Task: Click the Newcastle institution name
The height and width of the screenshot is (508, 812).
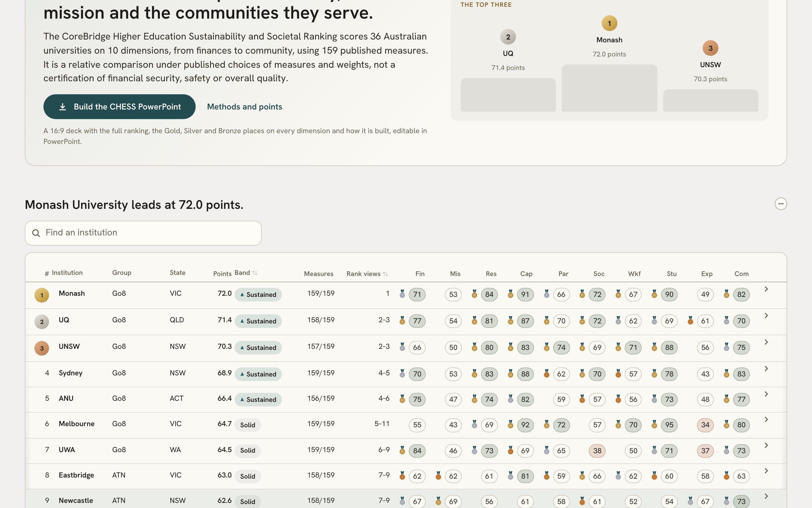Action: (76, 500)
